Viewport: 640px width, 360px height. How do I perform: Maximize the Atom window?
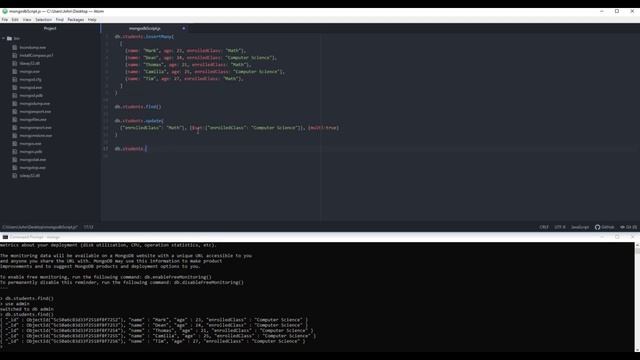coord(617,11)
